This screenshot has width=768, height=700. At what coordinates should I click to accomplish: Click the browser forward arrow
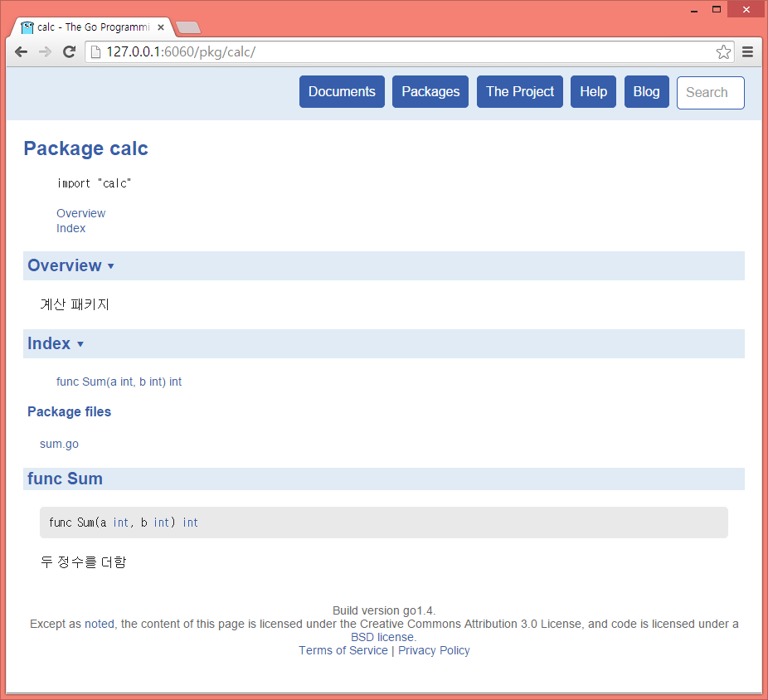(x=45, y=51)
